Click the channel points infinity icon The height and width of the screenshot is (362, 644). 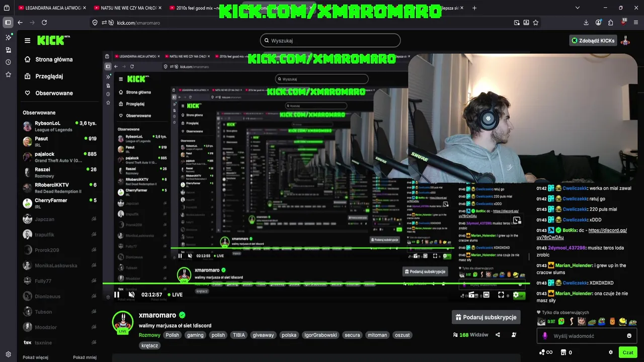pyautogui.click(x=546, y=352)
